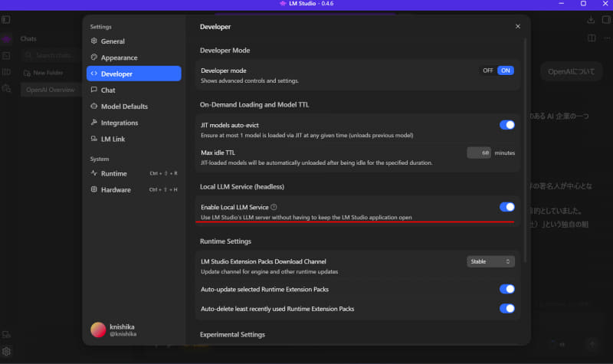Open the LM Link settings section

point(133,139)
